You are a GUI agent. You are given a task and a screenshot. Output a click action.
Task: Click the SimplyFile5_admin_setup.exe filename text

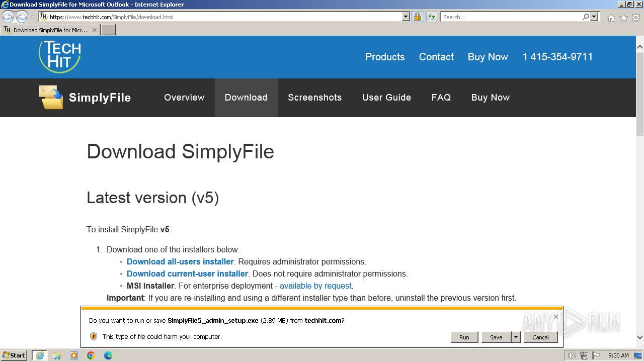(213, 320)
